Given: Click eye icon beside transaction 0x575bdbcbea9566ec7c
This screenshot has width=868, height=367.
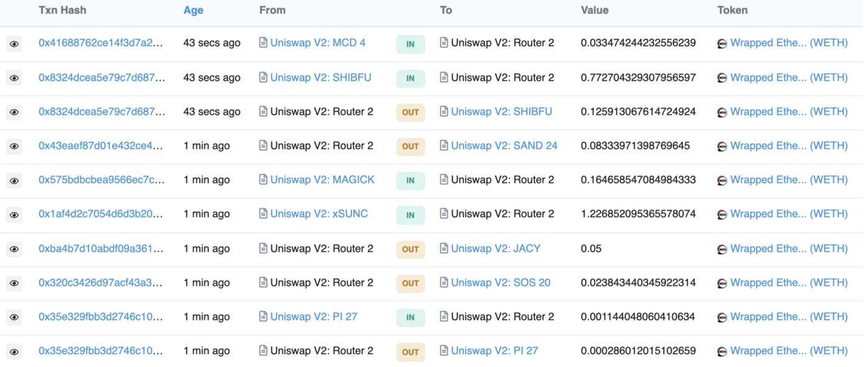Looking at the screenshot, I should pos(14,181).
